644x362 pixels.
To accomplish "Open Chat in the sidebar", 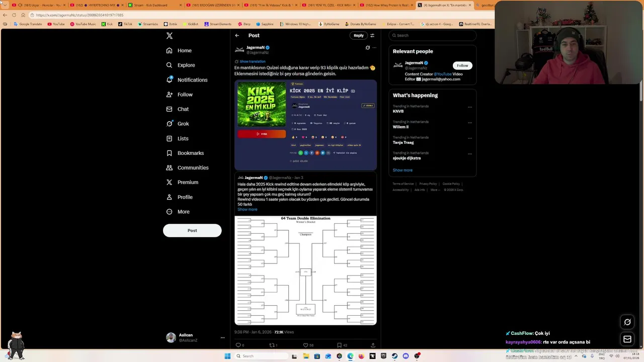I will pyautogui.click(x=178, y=109).
